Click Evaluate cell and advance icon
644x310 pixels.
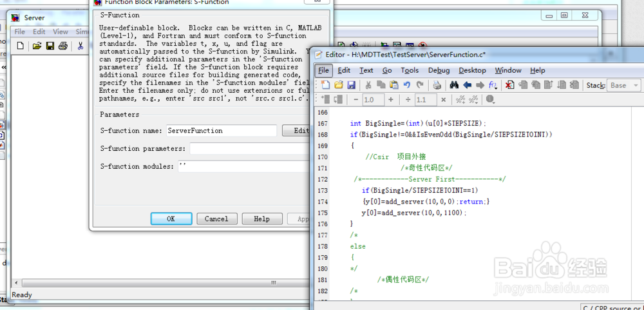click(x=339, y=99)
